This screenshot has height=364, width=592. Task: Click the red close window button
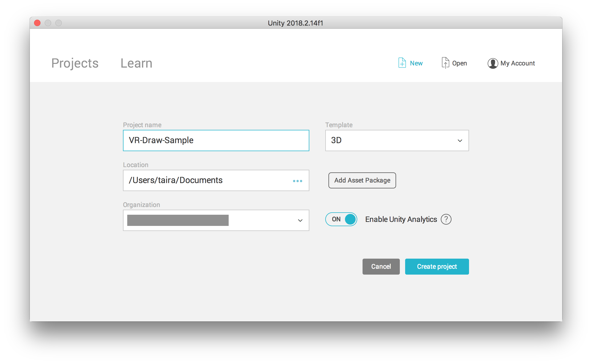[38, 23]
